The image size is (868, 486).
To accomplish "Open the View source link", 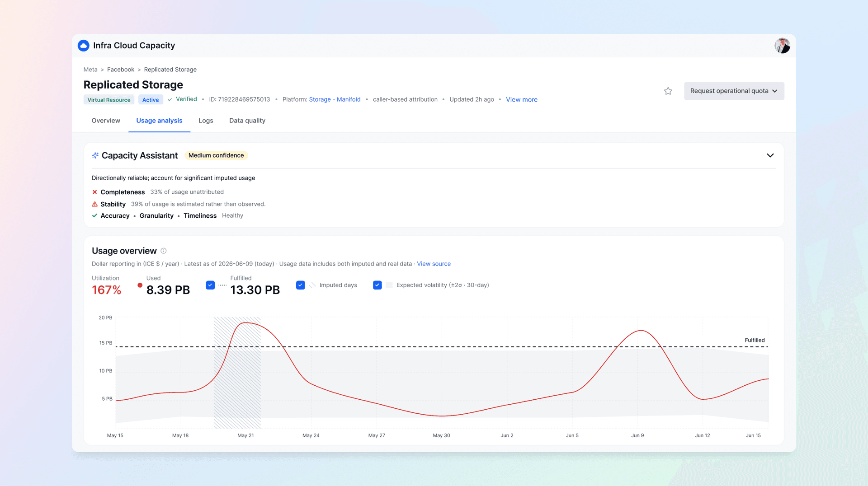I will click(x=434, y=264).
